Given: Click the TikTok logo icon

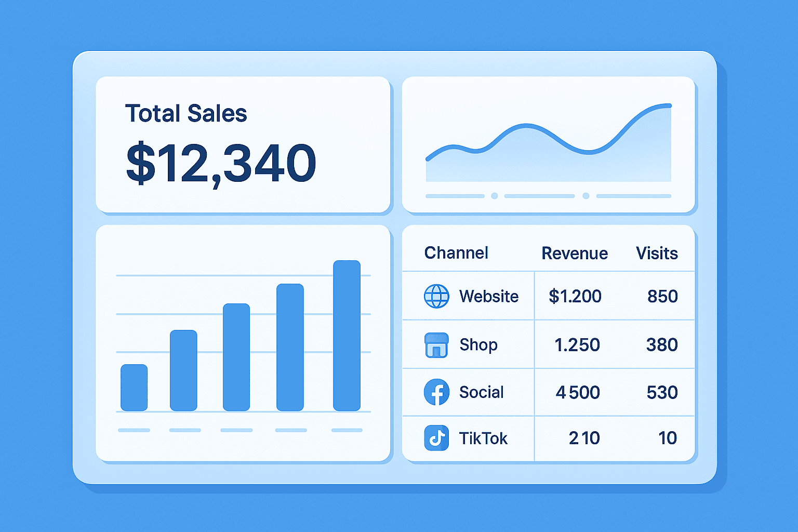Looking at the screenshot, I should click(436, 438).
